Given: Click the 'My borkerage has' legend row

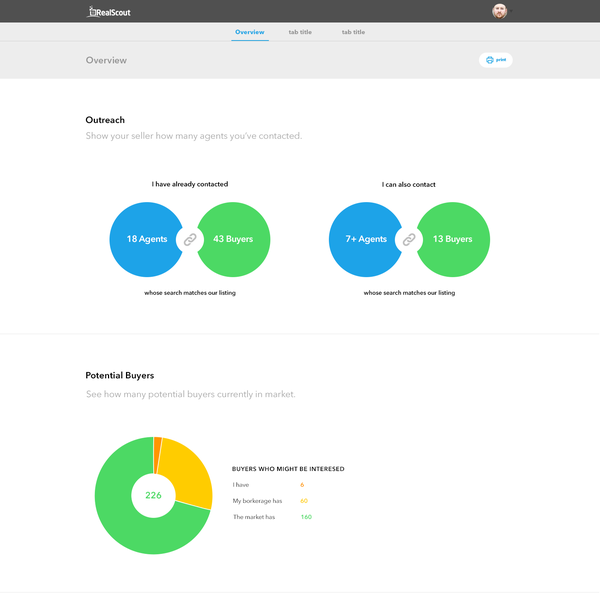Looking at the screenshot, I should [270, 501].
